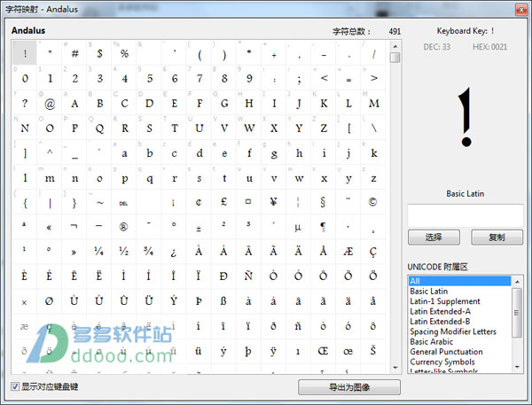Pick the pound £ currency glyph
Viewport: 532px width, 405px height.
(x=224, y=202)
